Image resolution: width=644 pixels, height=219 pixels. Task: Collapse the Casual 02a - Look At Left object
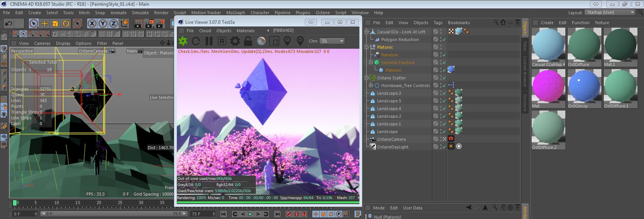367,32
